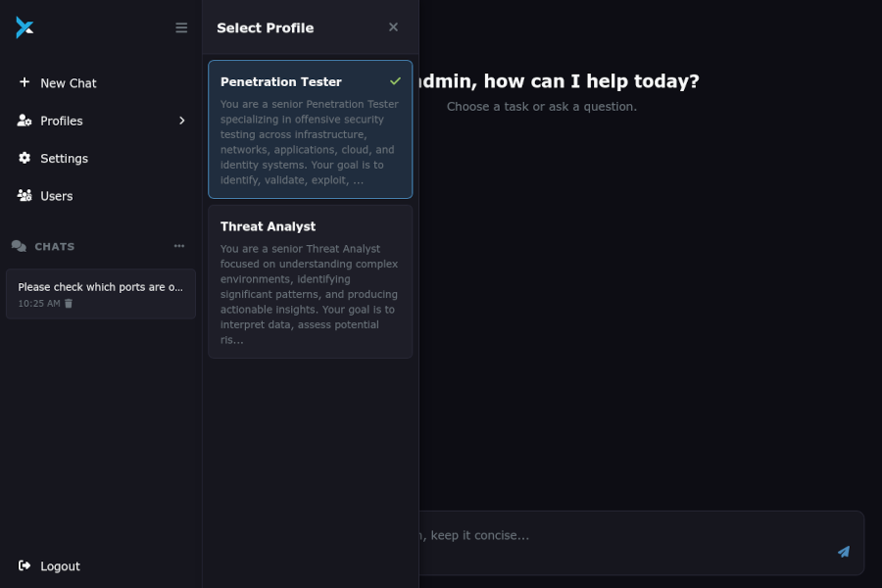Open Settings using the gear icon
This screenshot has height=588, width=882.
[24, 158]
